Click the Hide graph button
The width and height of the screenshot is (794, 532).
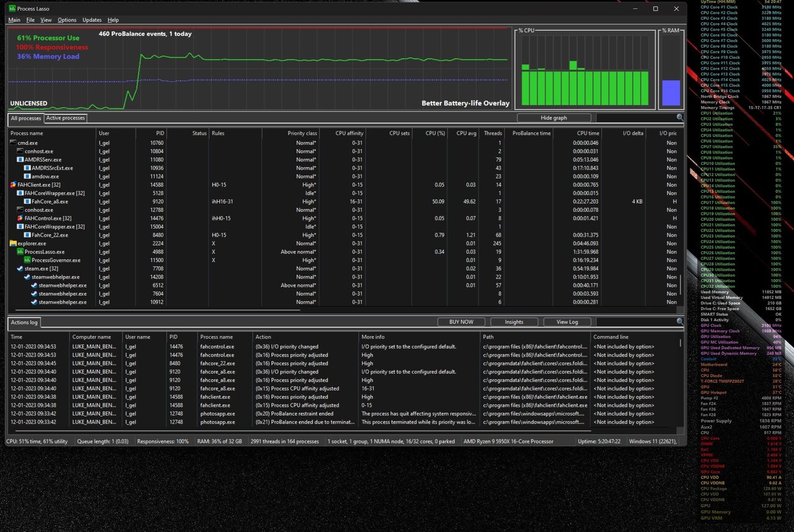(x=554, y=118)
